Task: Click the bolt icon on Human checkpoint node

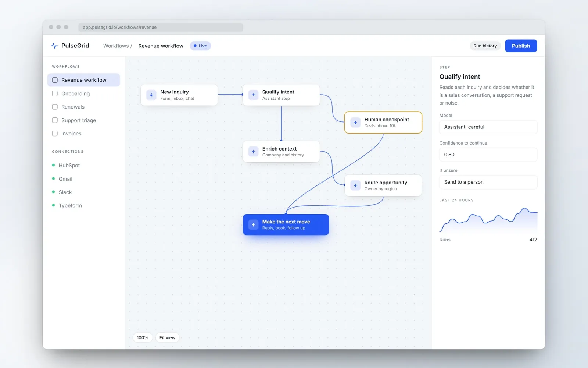Action: (355, 123)
